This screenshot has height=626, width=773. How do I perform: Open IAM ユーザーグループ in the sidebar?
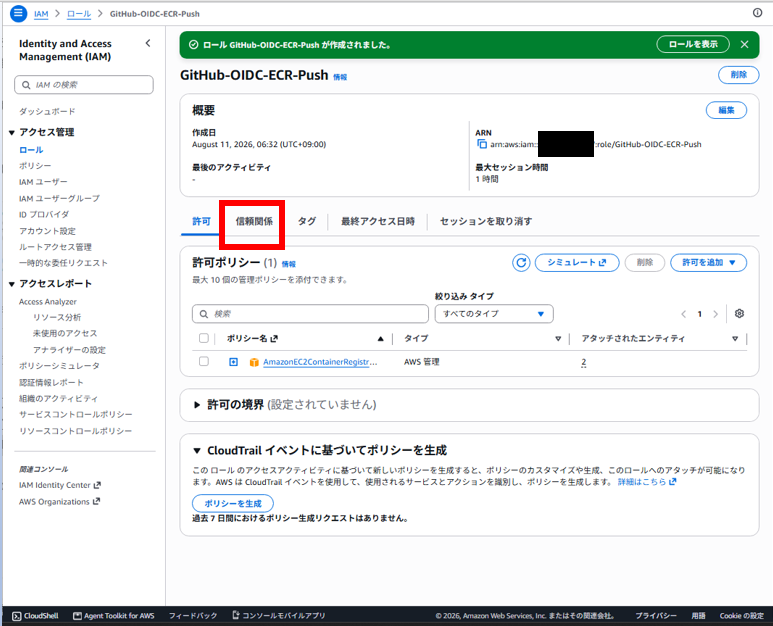(59, 198)
